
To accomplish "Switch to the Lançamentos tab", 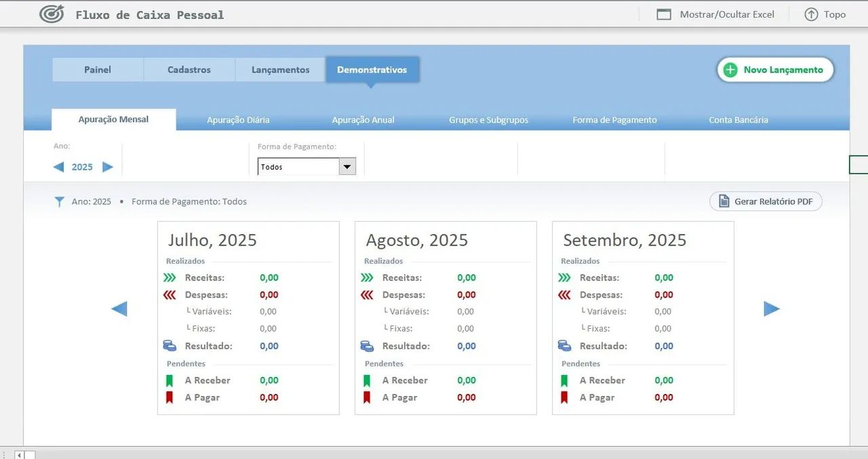I will (280, 70).
